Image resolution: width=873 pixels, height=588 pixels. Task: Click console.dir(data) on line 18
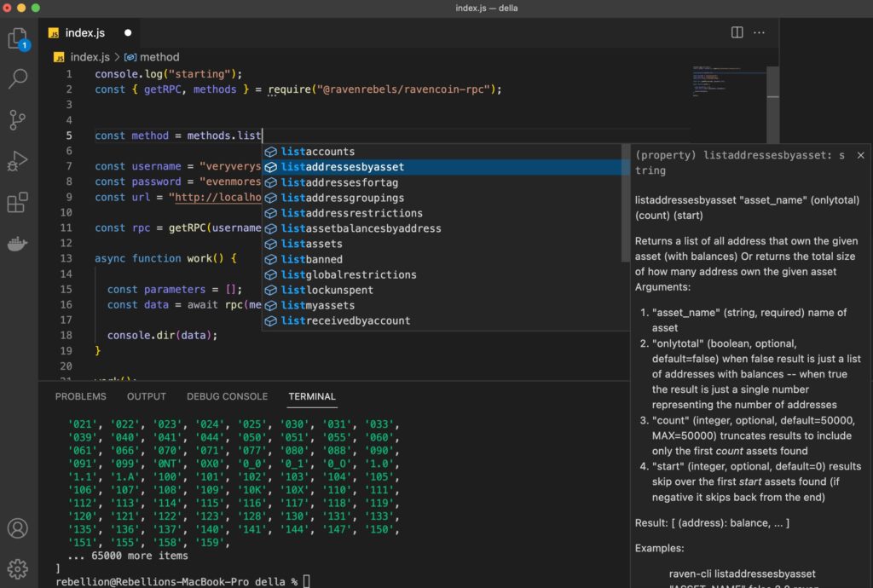click(x=162, y=336)
